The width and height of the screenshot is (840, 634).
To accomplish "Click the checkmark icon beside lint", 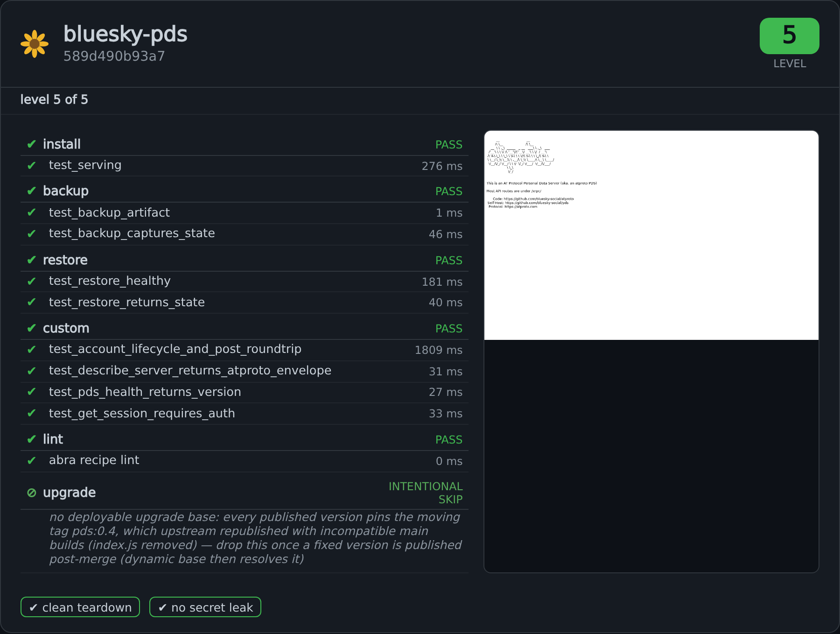I will (x=32, y=439).
